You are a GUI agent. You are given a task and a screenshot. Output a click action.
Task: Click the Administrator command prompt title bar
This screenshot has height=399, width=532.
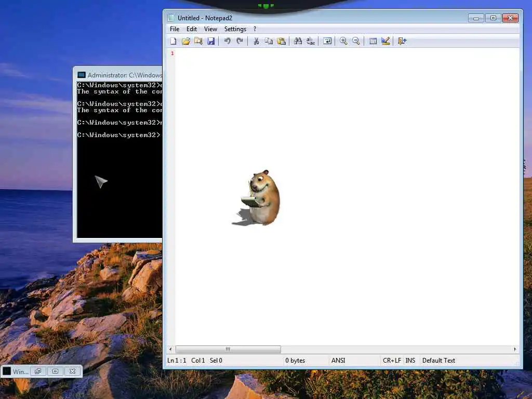[x=119, y=75]
